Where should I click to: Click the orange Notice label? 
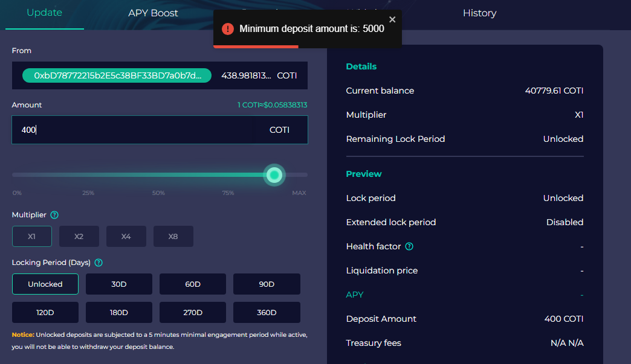point(23,334)
